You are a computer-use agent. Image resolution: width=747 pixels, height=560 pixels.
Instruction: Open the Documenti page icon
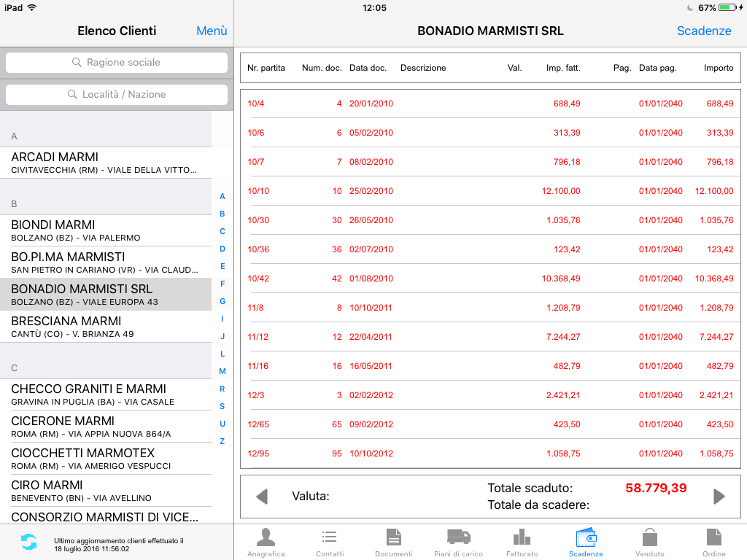coord(393,537)
